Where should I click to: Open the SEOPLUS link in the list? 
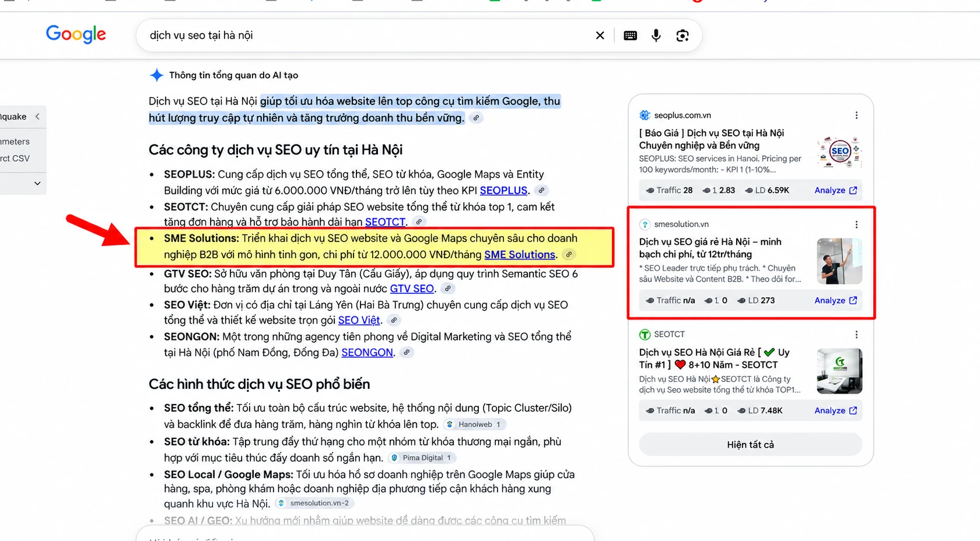(x=503, y=190)
